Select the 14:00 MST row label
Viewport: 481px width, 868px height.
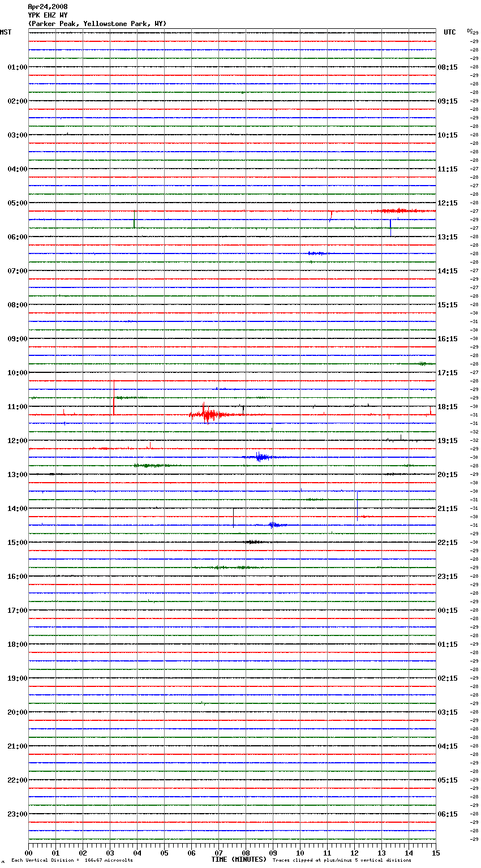(x=18, y=509)
